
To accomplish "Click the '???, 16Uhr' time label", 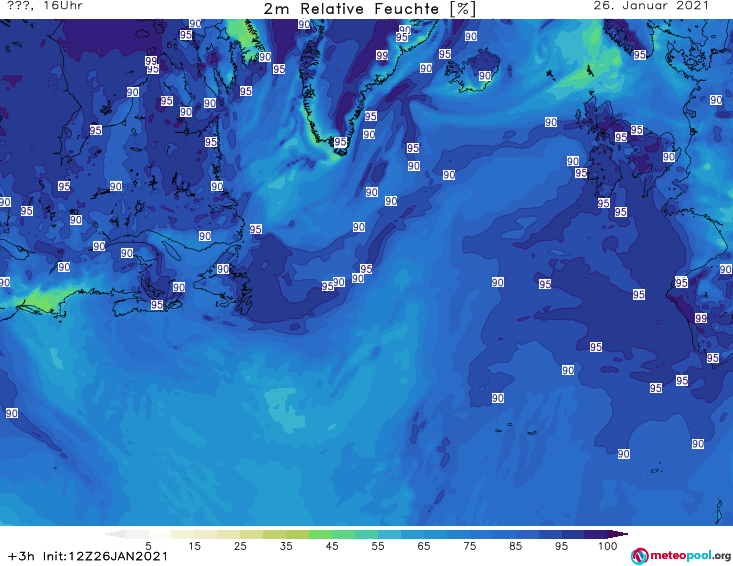I will (45, 6).
